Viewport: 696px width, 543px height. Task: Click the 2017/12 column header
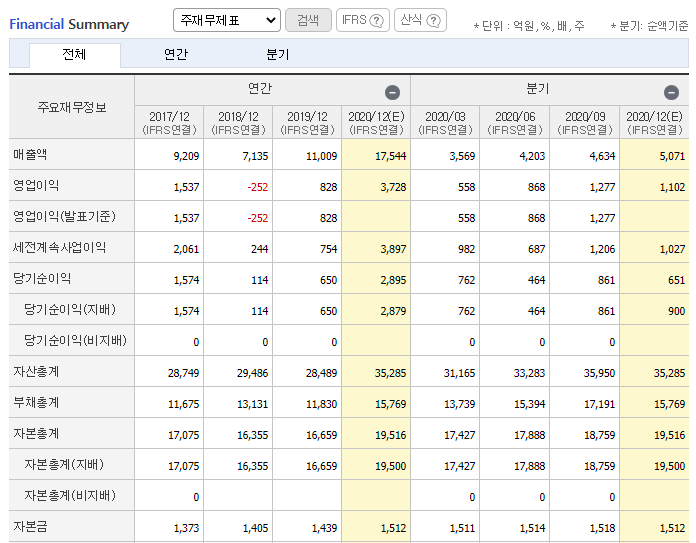click(169, 123)
